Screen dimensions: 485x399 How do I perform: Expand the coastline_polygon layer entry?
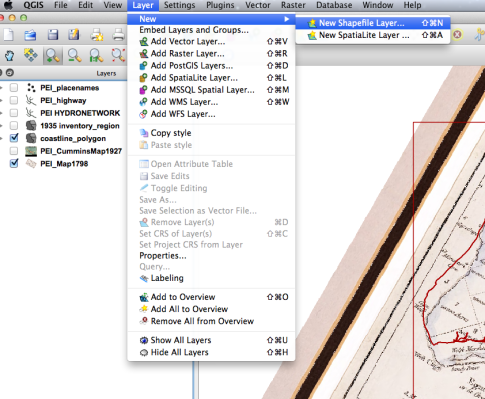[x=1, y=138]
